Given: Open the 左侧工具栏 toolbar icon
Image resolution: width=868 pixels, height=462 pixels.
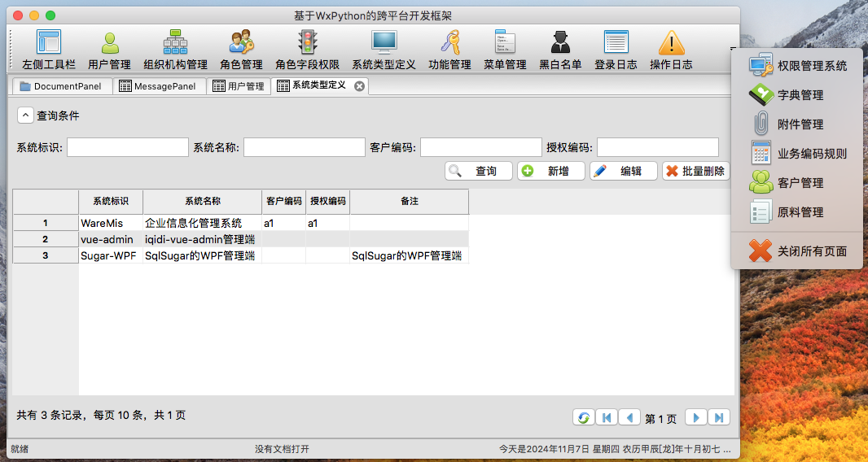Looking at the screenshot, I should [x=49, y=50].
